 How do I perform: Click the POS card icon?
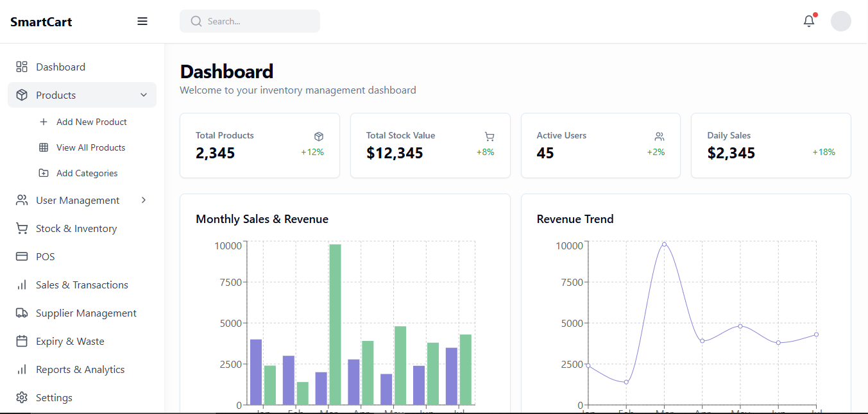22,257
